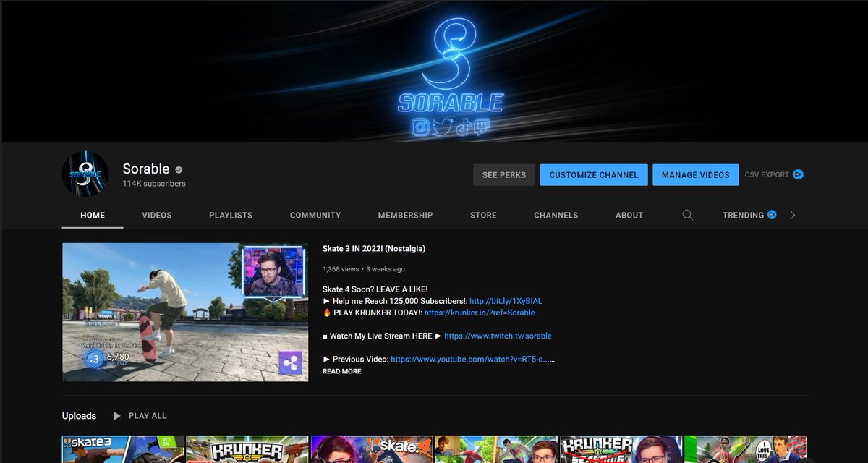Go to the Community tab

[315, 215]
